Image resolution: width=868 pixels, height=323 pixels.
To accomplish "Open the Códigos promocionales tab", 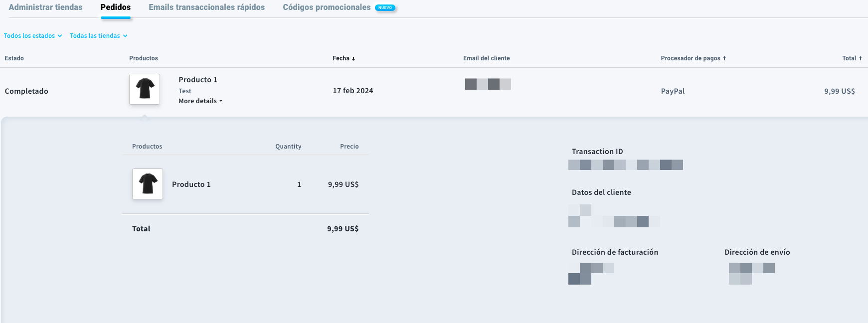I will [x=327, y=7].
